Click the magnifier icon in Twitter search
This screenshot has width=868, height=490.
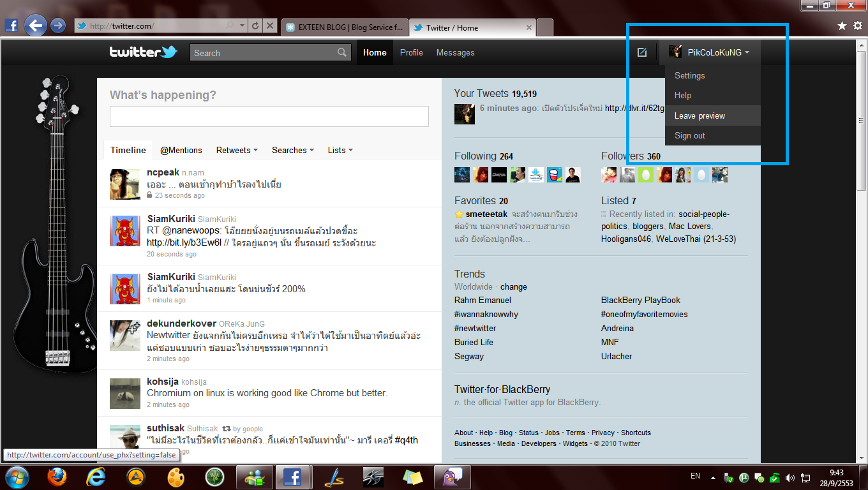coord(343,53)
